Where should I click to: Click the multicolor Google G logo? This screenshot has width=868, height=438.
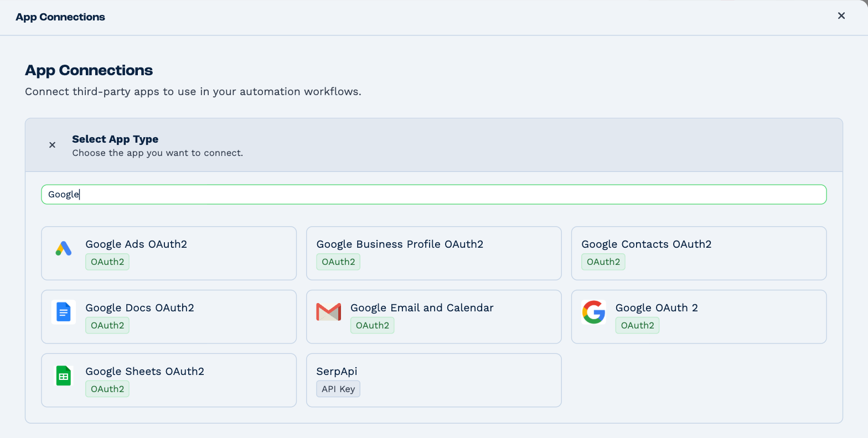tap(593, 312)
